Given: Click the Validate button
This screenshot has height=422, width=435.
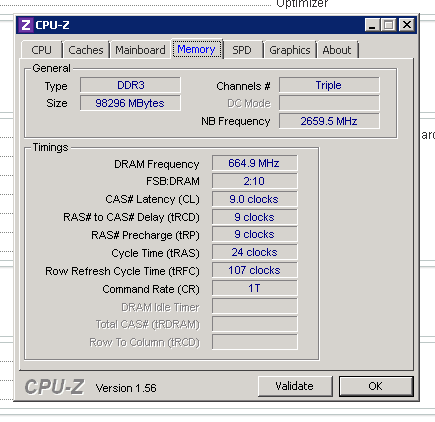Looking at the screenshot, I should (x=295, y=386).
